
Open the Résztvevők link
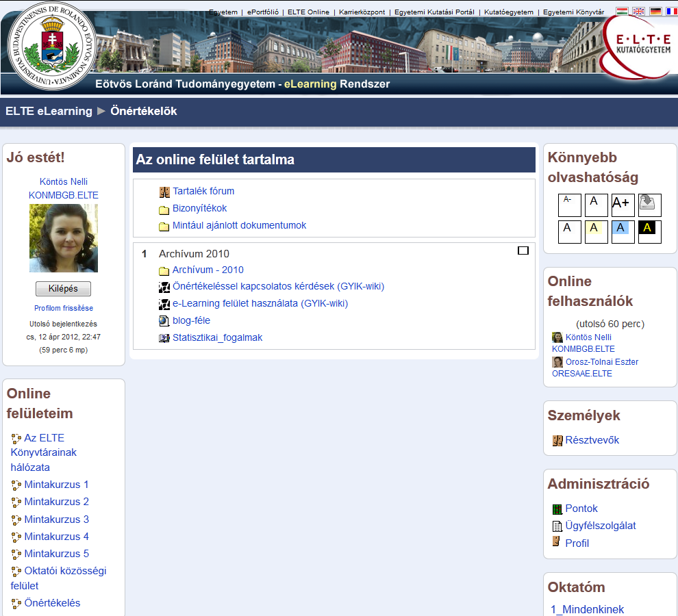pos(592,440)
